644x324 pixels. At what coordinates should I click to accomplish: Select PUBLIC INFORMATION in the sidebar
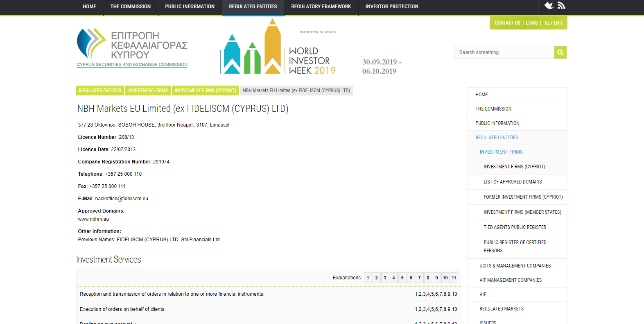click(x=517, y=123)
